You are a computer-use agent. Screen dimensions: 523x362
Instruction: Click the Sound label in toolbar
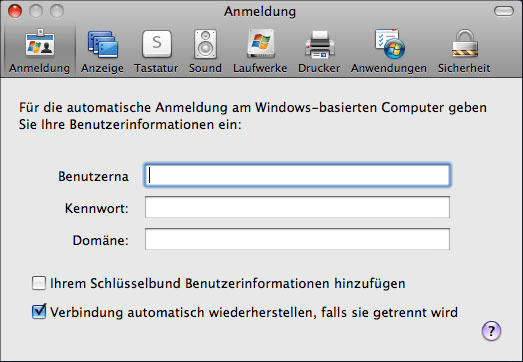[205, 68]
